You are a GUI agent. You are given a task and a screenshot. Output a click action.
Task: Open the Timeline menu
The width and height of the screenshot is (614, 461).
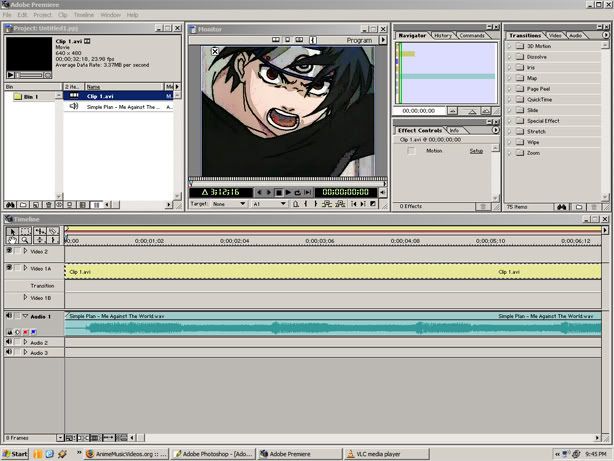click(x=84, y=15)
